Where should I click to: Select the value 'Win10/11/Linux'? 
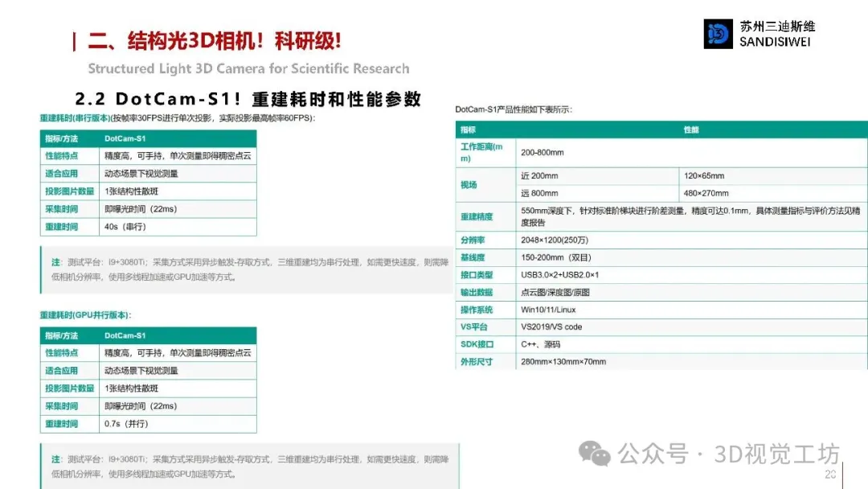point(548,310)
